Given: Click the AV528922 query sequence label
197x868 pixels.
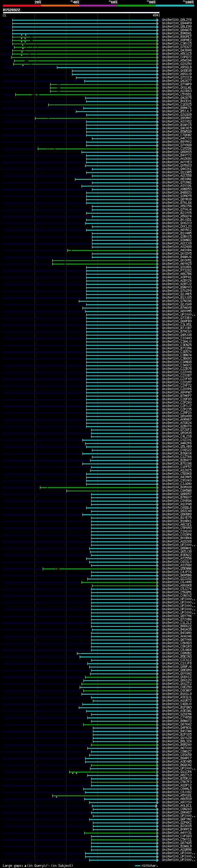Looking at the screenshot, I should coord(11,10).
